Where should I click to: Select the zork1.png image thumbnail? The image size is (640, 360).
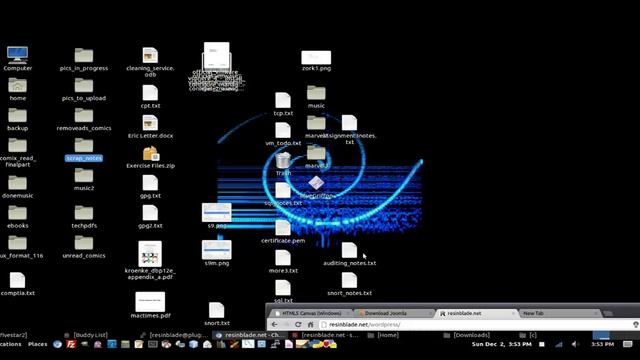pos(316,58)
